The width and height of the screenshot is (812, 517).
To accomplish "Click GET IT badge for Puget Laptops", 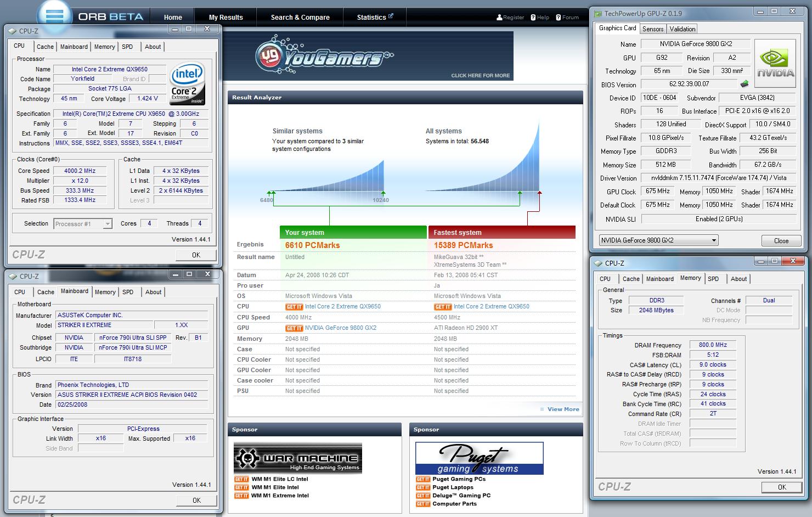I will point(423,487).
